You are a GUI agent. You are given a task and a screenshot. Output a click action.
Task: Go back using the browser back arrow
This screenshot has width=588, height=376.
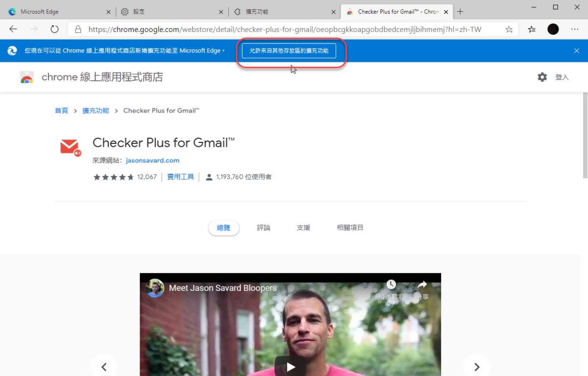click(x=13, y=29)
